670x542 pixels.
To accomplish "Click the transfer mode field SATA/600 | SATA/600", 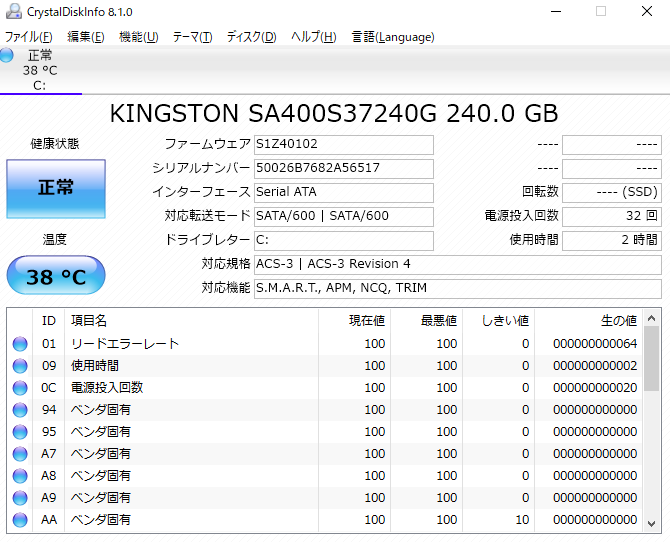I will click(344, 216).
